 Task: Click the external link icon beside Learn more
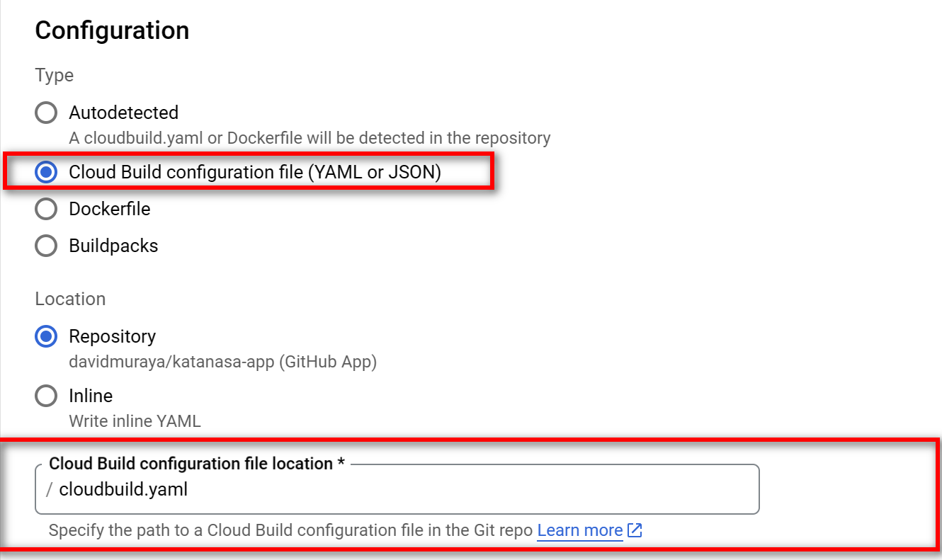635,530
